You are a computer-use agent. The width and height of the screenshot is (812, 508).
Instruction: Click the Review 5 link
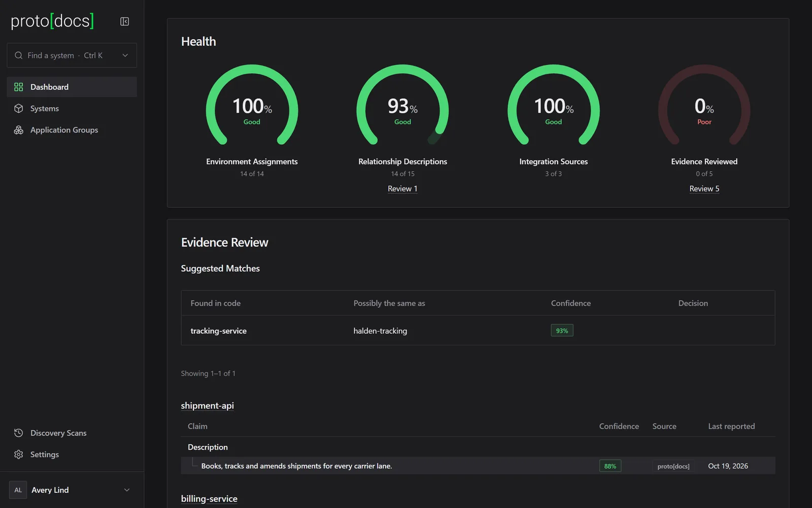(x=704, y=188)
